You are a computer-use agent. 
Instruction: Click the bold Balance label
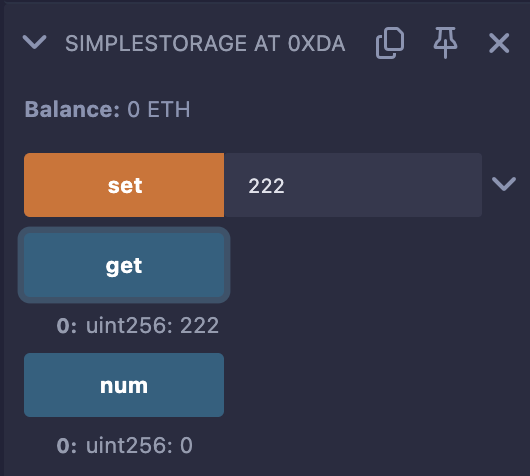[x=72, y=110]
